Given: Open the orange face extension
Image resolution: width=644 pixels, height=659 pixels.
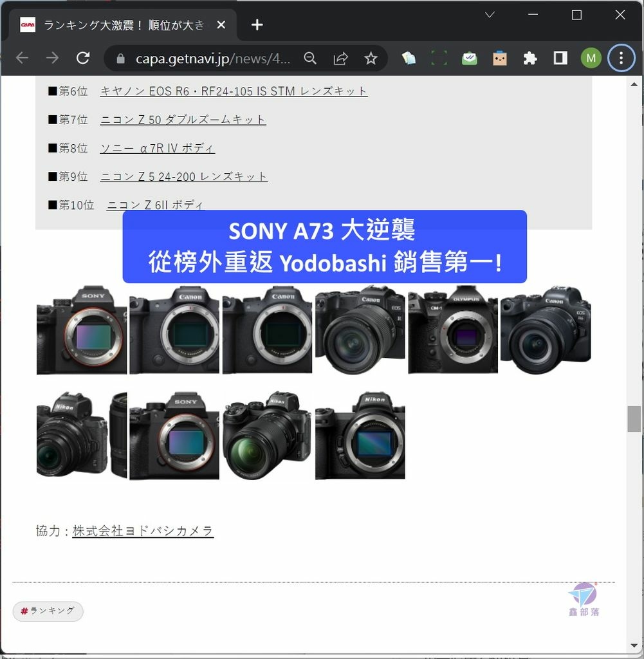Looking at the screenshot, I should pos(499,58).
